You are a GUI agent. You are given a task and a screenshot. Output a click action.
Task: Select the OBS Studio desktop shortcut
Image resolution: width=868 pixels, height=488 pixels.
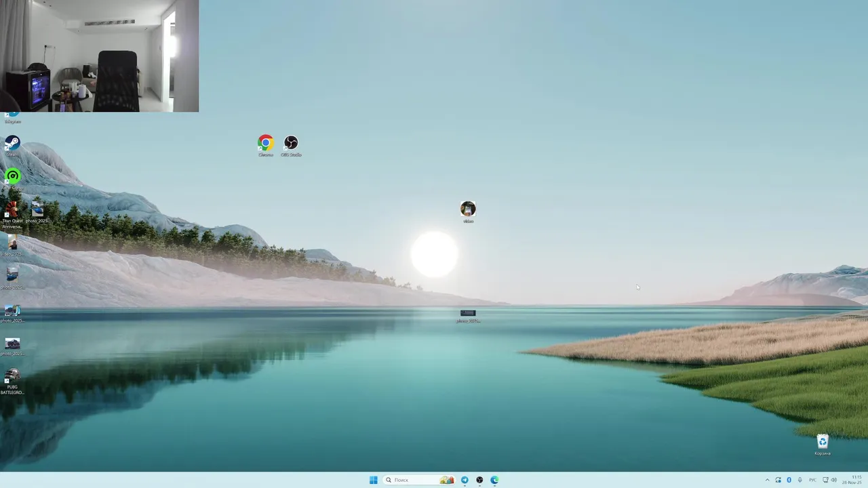291,146
